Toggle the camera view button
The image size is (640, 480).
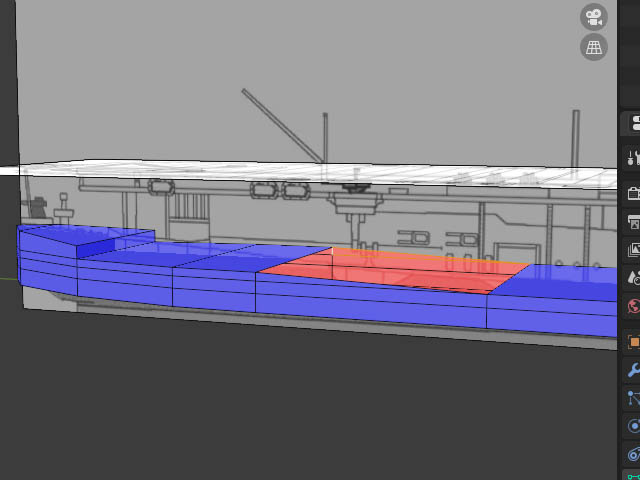(x=594, y=17)
